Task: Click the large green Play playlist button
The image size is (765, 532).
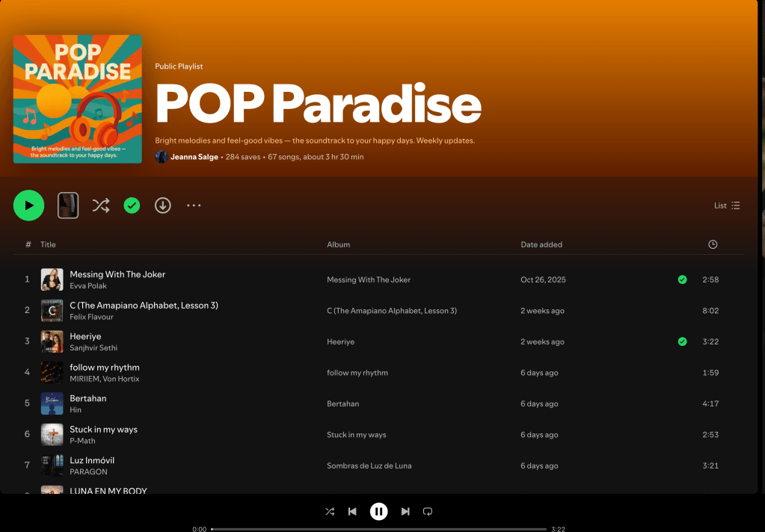Action: click(x=28, y=205)
